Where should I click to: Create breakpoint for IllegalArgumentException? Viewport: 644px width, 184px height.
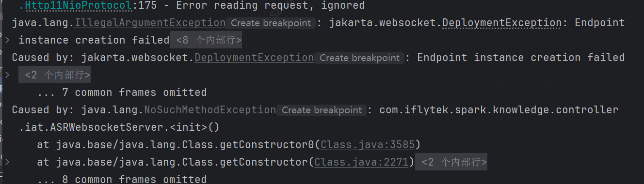[x=271, y=23]
